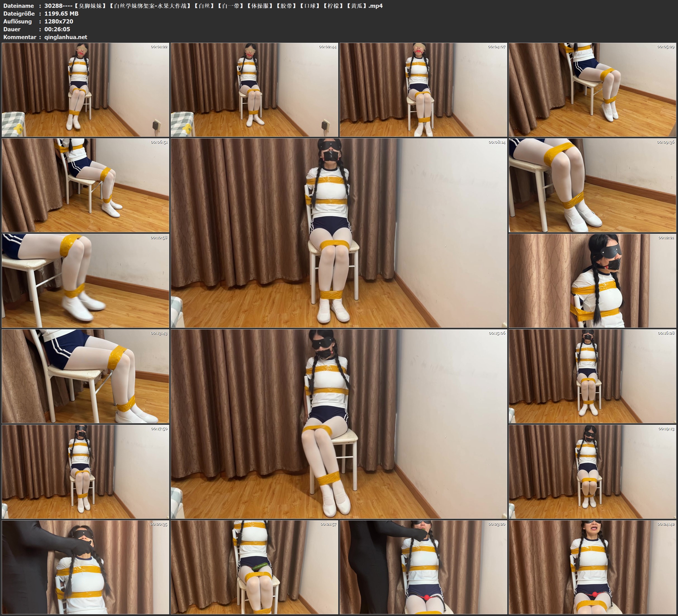The image size is (678, 616).
Task: Select the thumbnail at 00:06:51
Action: click(x=85, y=185)
